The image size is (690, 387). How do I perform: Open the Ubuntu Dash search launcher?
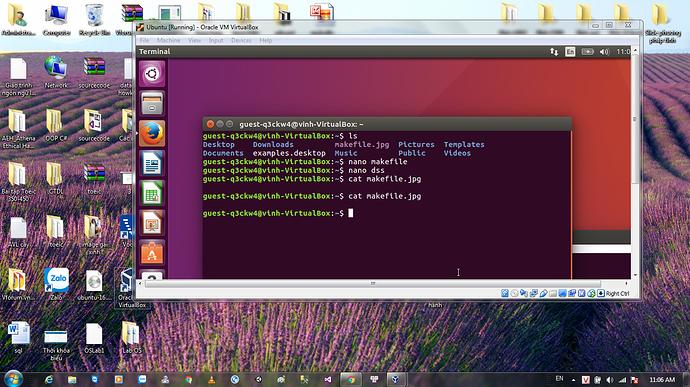152,74
